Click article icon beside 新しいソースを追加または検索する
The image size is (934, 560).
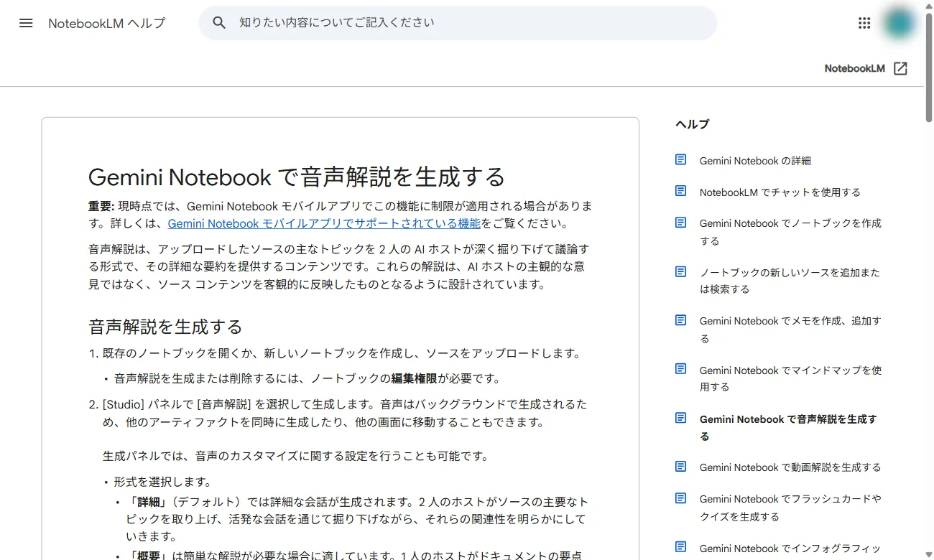pyautogui.click(x=680, y=271)
